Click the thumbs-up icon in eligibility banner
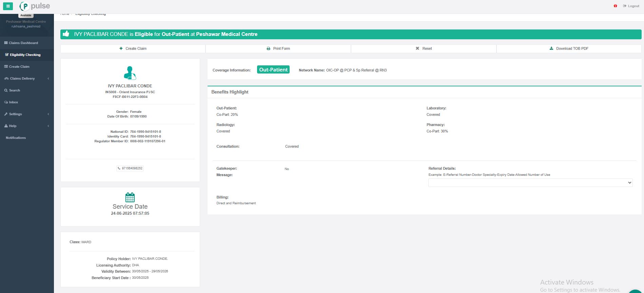Screen dimensions: 644x293 [x=66, y=34]
